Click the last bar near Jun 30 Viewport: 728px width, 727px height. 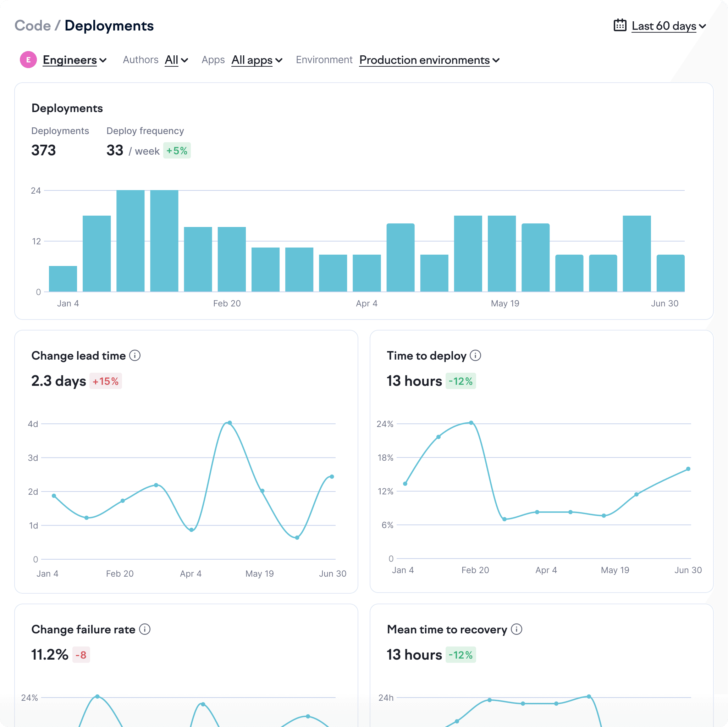point(670,273)
